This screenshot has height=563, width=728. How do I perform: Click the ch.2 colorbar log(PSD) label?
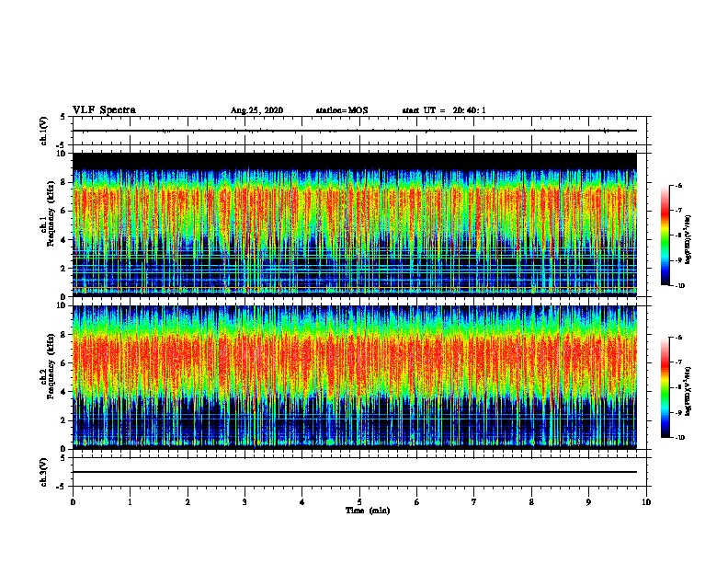click(x=688, y=391)
